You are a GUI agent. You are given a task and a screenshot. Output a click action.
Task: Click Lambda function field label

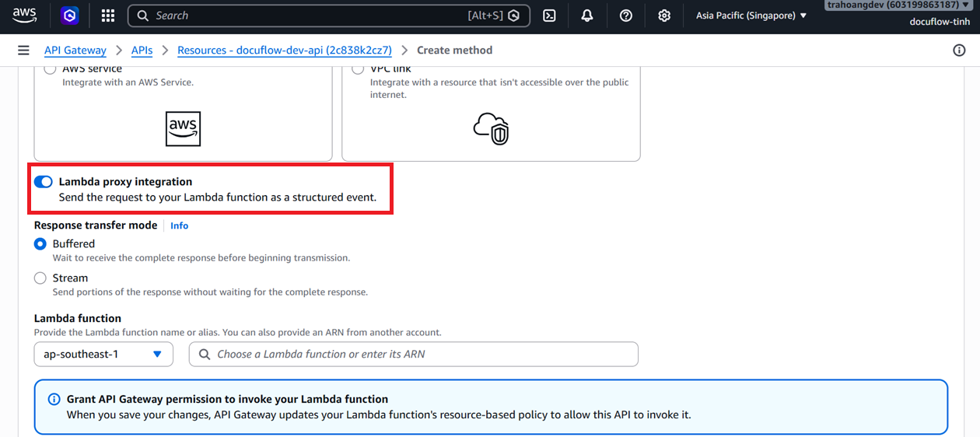78,318
